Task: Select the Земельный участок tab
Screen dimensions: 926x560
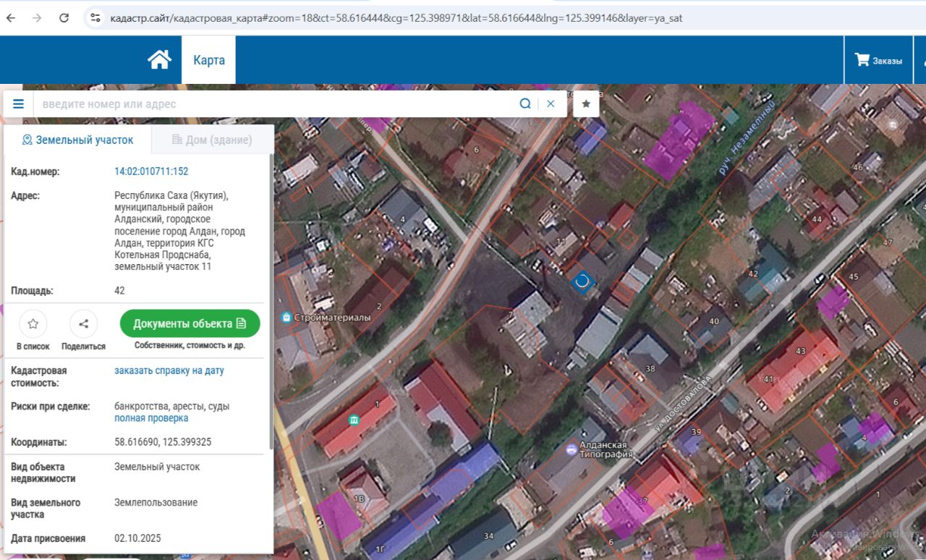Action: (78, 140)
